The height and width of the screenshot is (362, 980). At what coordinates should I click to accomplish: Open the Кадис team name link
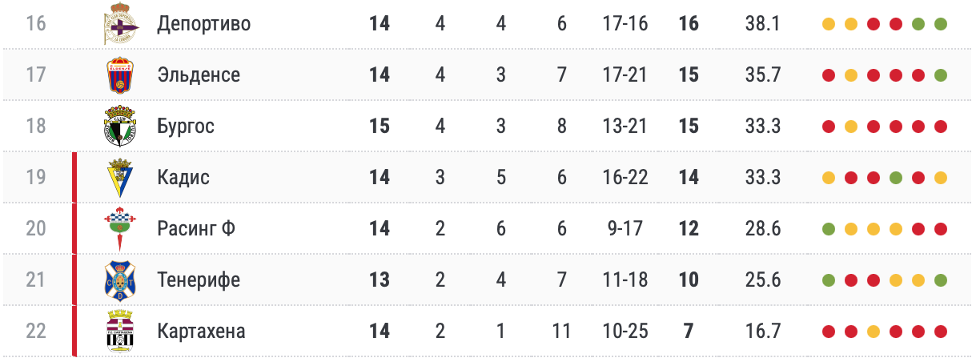coord(183,178)
